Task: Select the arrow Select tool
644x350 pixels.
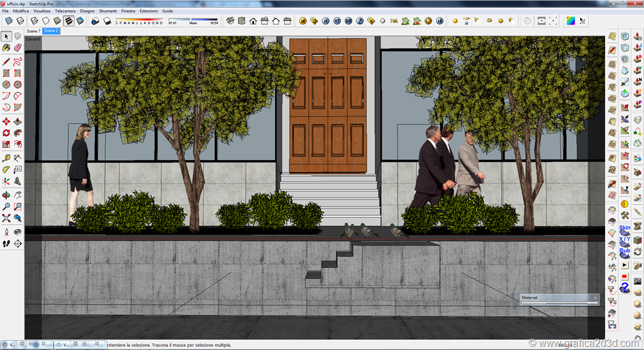Action: (x=6, y=37)
